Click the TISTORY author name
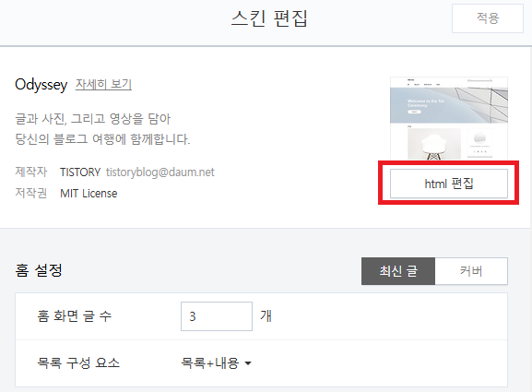532x392 pixels. pos(80,172)
